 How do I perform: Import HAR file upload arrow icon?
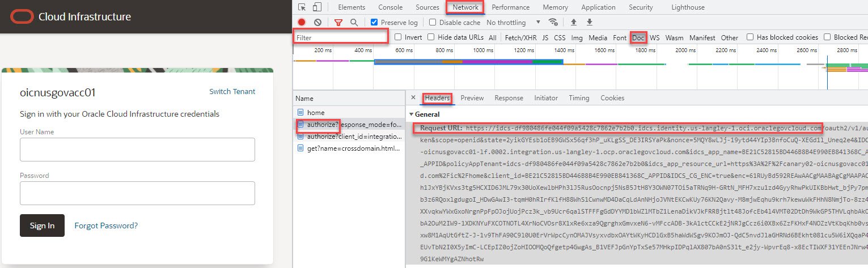573,23
